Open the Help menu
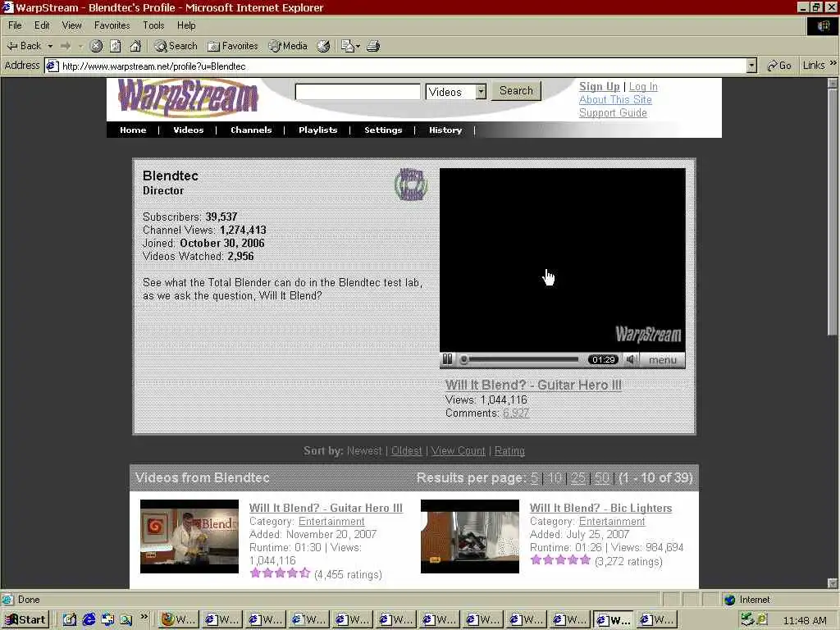The width and height of the screenshot is (840, 630). click(x=186, y=25)
